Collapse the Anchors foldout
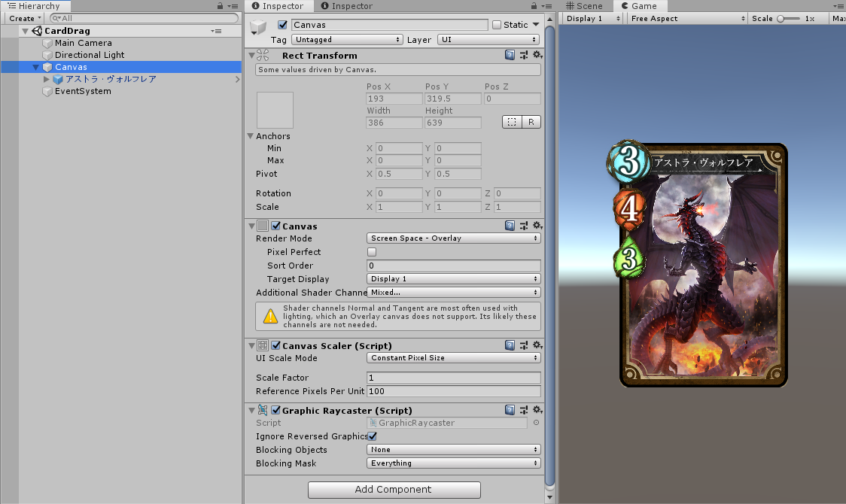 click(251, 136)
